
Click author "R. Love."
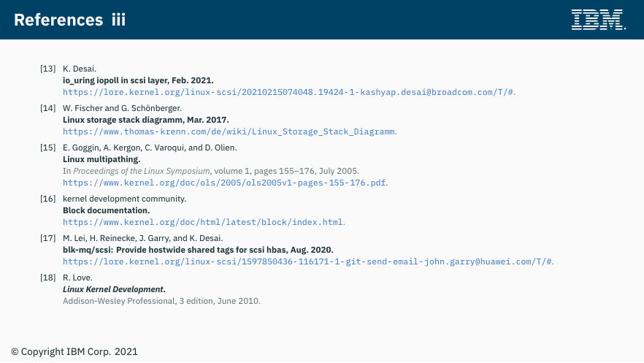77,278
